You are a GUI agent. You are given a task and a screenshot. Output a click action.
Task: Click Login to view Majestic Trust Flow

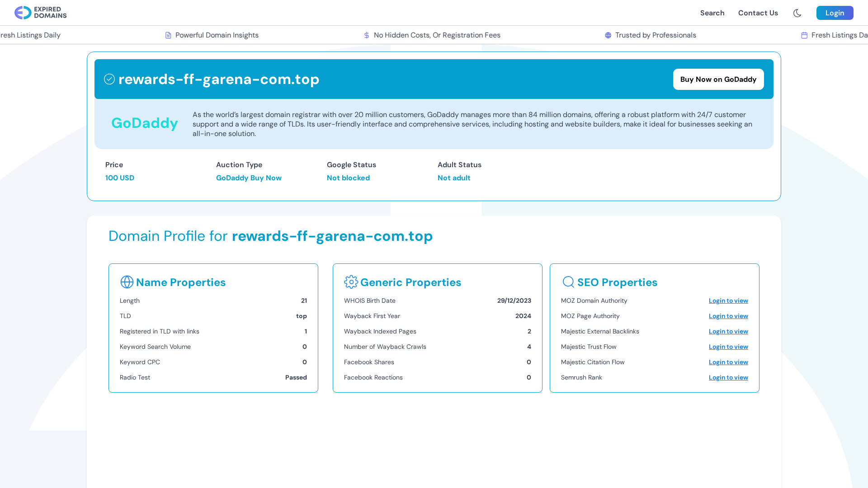728,347
